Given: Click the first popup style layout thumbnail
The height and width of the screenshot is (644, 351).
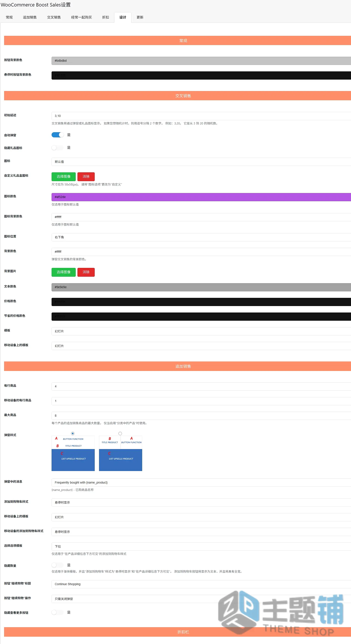Looking at the screenshot, I should [x=73, y=454].
